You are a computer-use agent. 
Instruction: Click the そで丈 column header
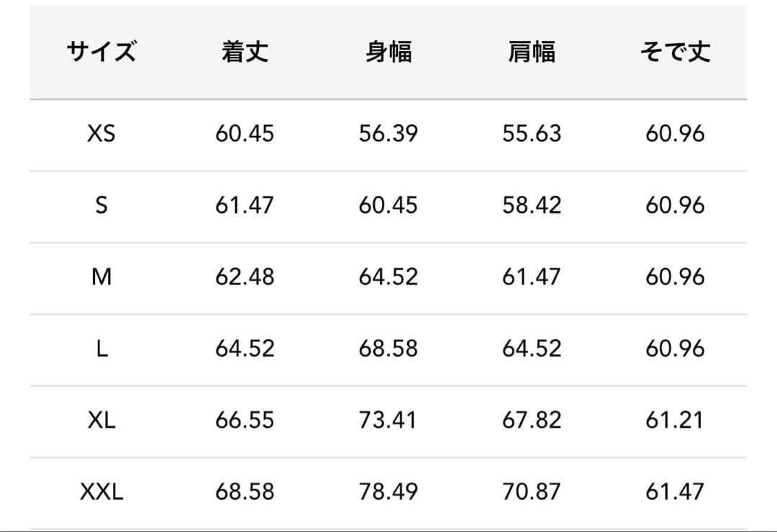coord(675,52)
